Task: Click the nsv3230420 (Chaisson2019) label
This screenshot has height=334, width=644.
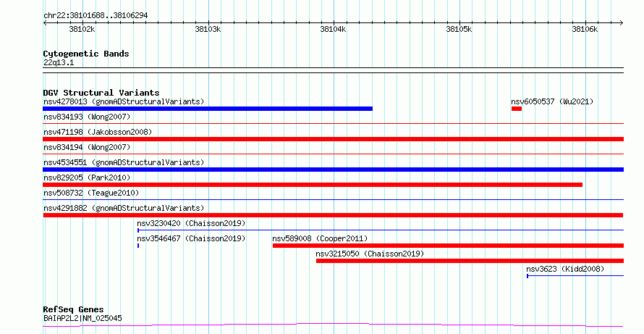Action: click(x=191, y=223)
